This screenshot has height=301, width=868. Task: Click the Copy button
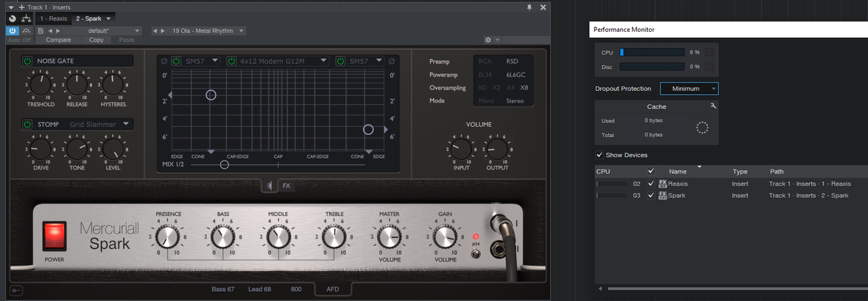pyautogui.click(x=96, y=40)
